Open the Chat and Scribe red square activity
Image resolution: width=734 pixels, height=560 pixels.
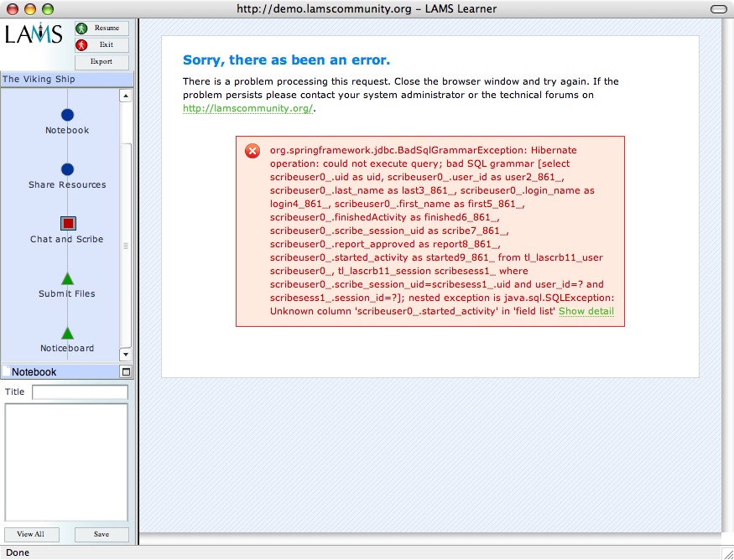(x=68, y=224)
